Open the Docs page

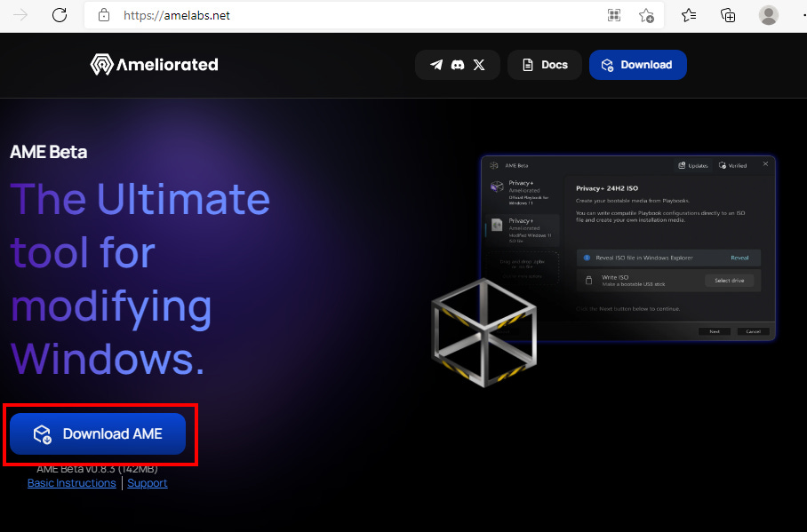click(545, 65)
